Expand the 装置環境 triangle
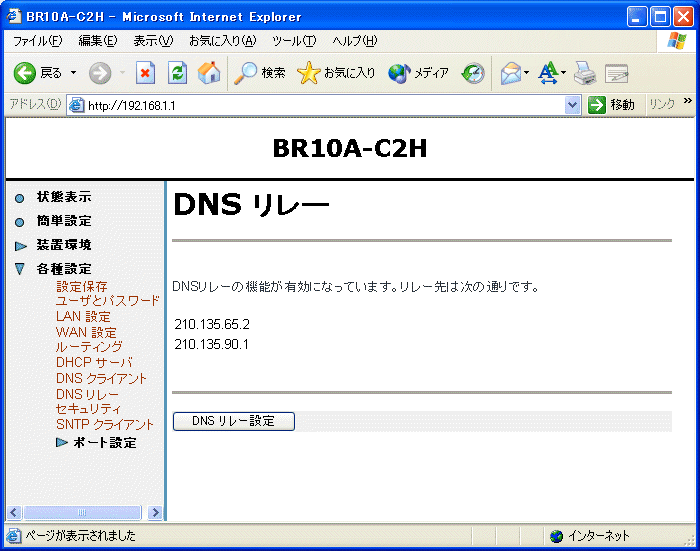The width and height of the screenshot is (700, 551). [21, 246]
